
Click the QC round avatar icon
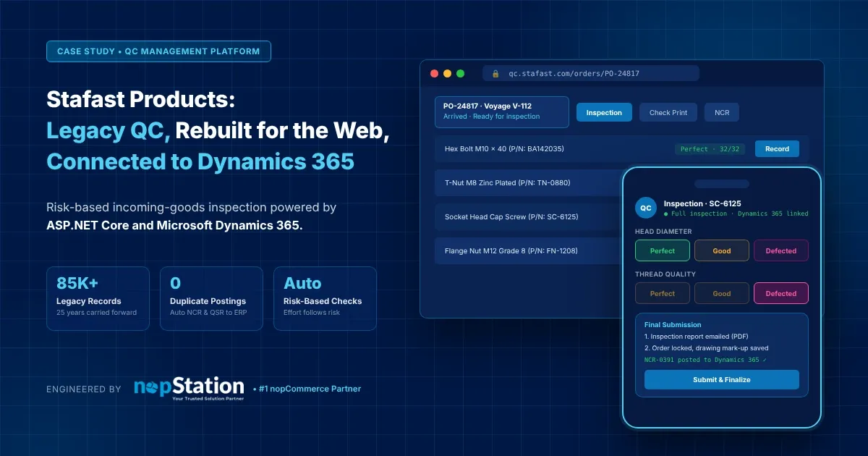(x=646, y=208)
